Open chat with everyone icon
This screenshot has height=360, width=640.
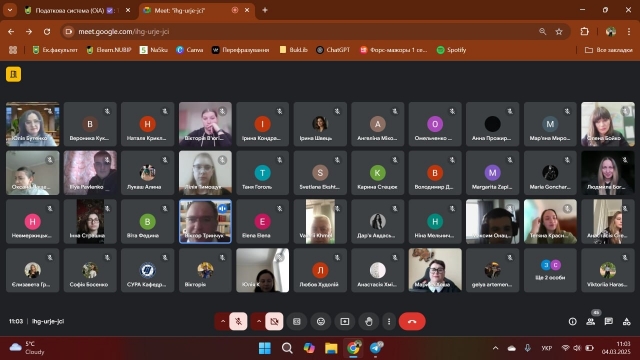(x=609, y=322)
